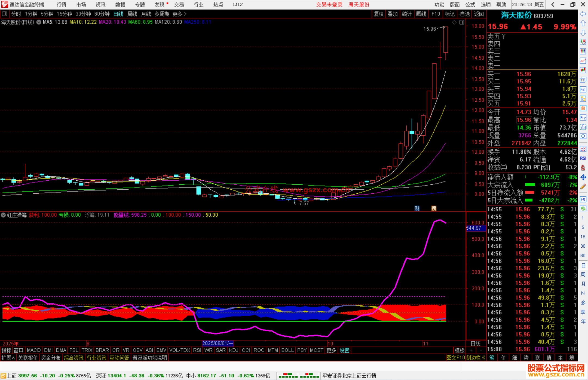The image size is (588, 380).
Task: Open the 行情 menu
Action: [x=61, y=5]
